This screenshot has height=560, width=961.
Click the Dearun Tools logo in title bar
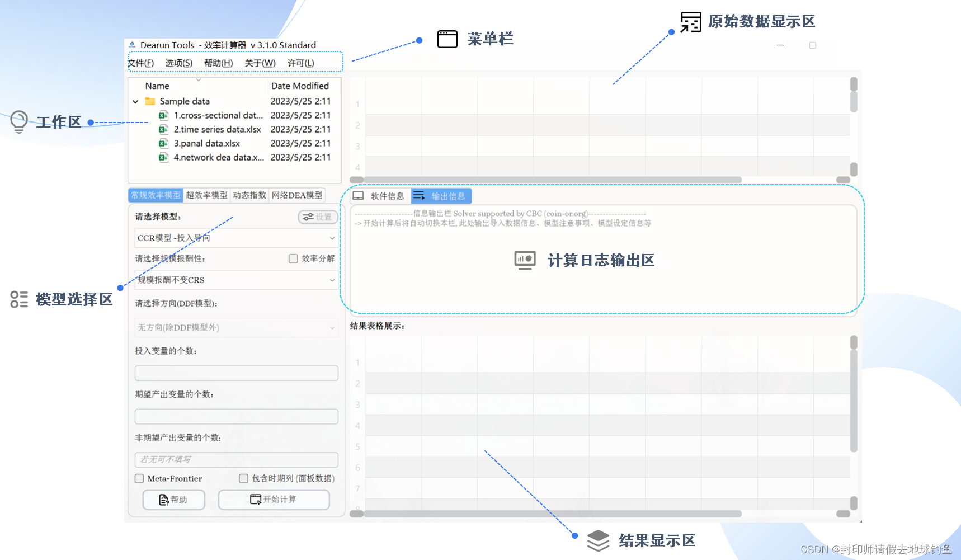click(x=132, y=45)
